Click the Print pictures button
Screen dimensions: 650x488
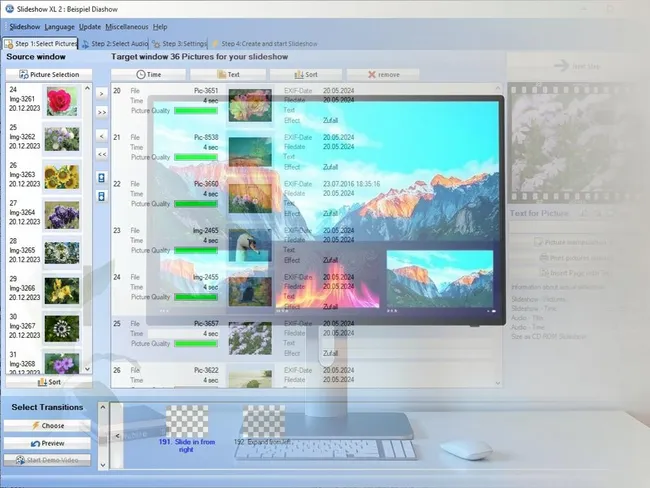tap(573, 258)
